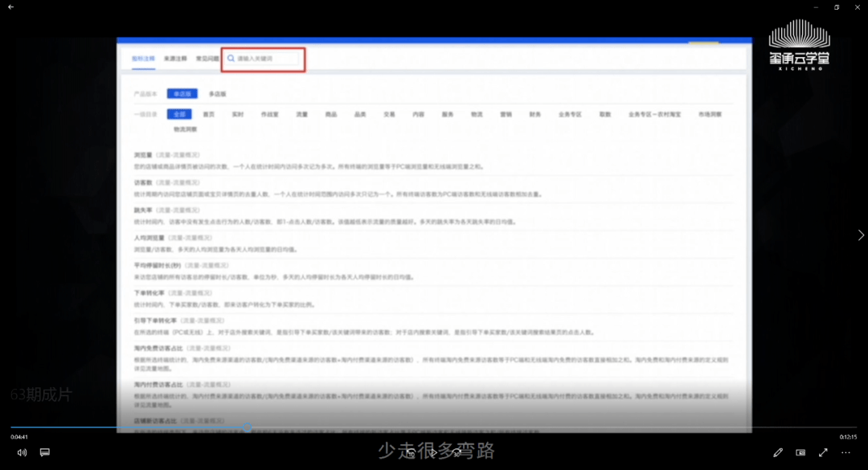This screenshot has height=470, width=868.
Task: Filter by the 品类 category
Action: coord(360,114)
